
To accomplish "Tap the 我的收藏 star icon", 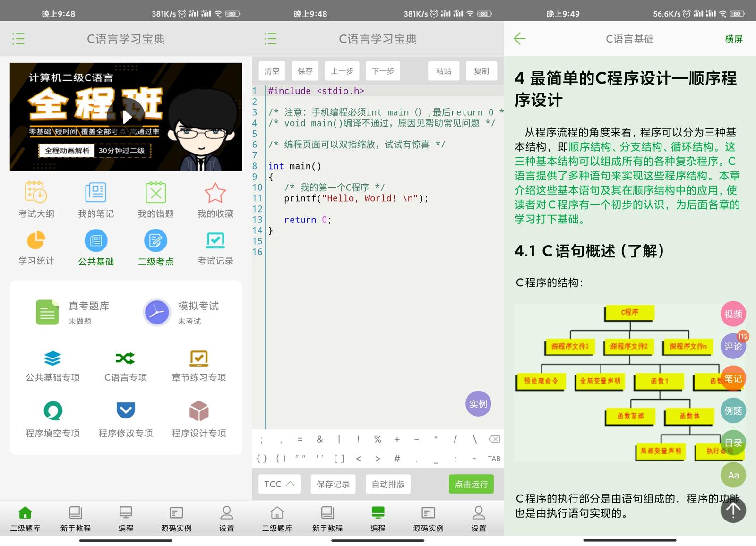I will click(215, 193).
